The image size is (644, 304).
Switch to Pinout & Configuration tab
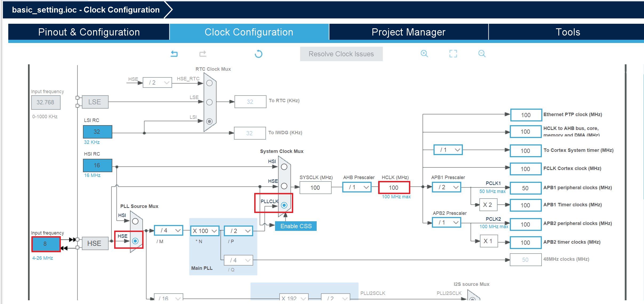(x=89, y=32)
